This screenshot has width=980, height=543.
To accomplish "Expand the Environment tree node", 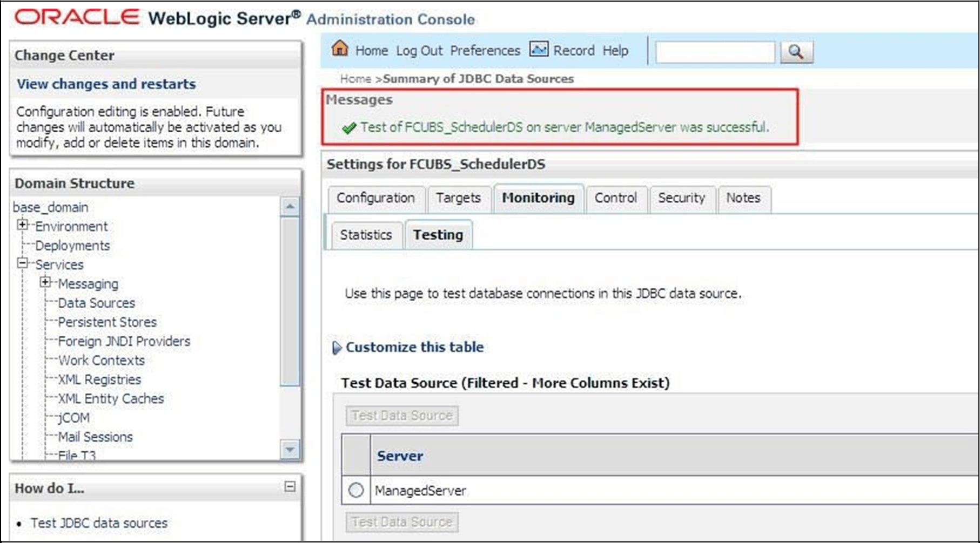I will [x=22, y=225].
